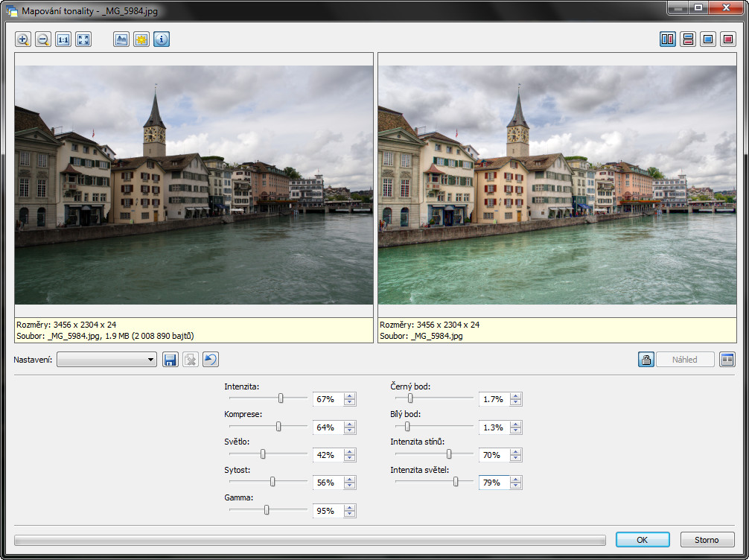The height and width of the screenshot is (560, 749).
Task: Click the Gamma slider handle
Action: [267, 510]
